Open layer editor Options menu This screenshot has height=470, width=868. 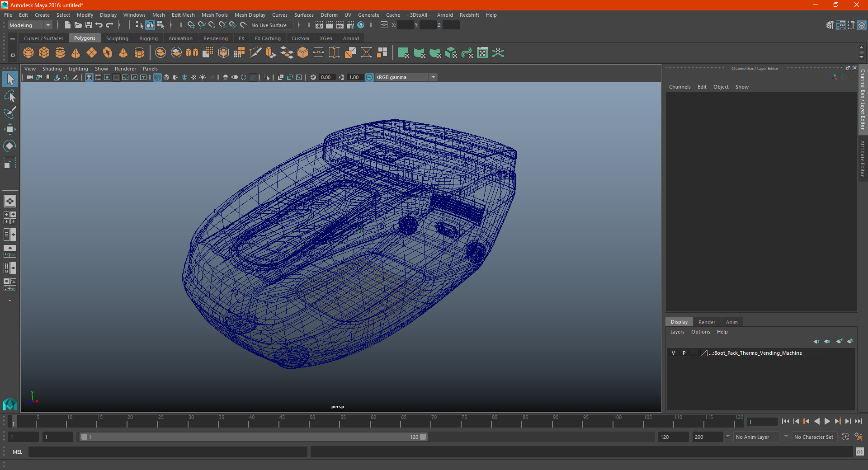[x=701, y=332]
